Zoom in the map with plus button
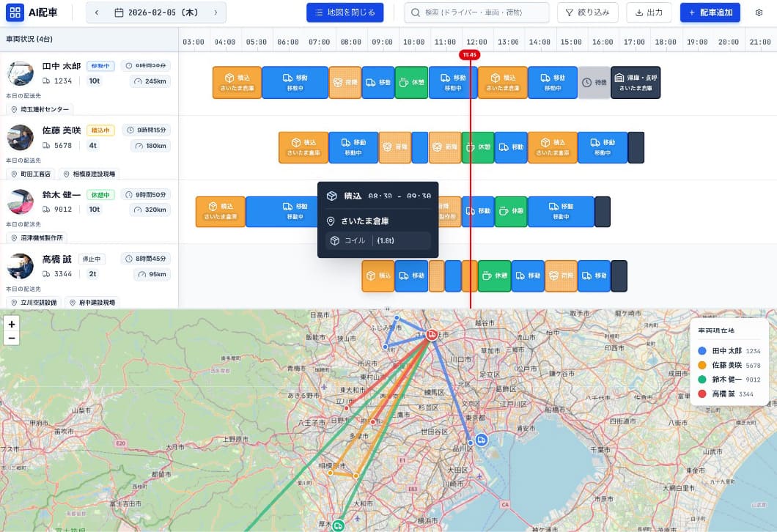 pos(12,324)
